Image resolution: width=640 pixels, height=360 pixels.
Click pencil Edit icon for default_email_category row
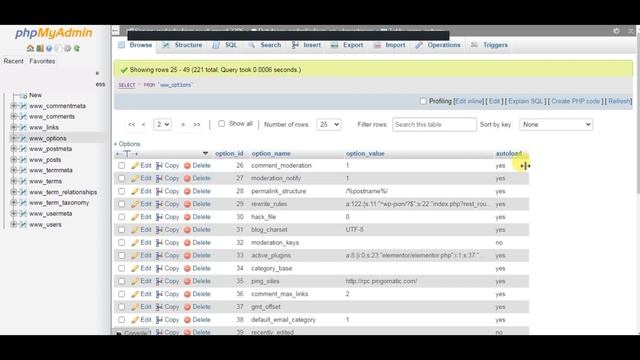click(135, 320)
